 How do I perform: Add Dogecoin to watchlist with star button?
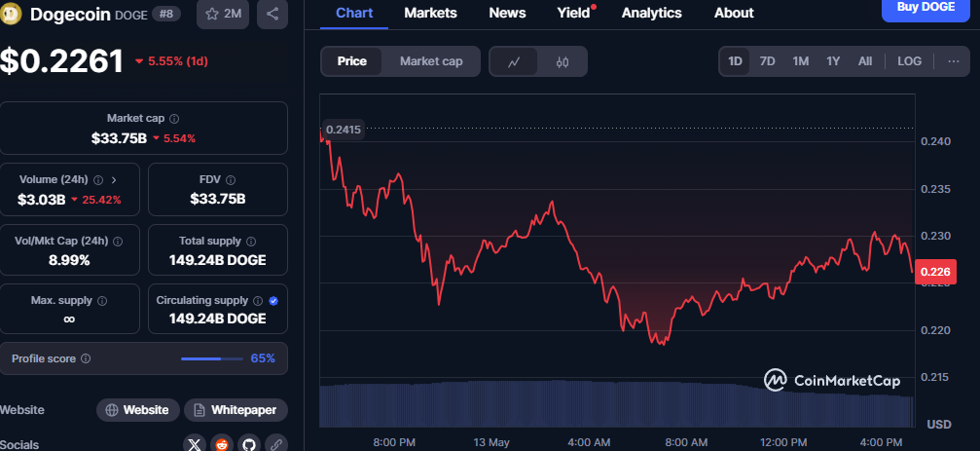pyautogui.click(x=223, y=14)
